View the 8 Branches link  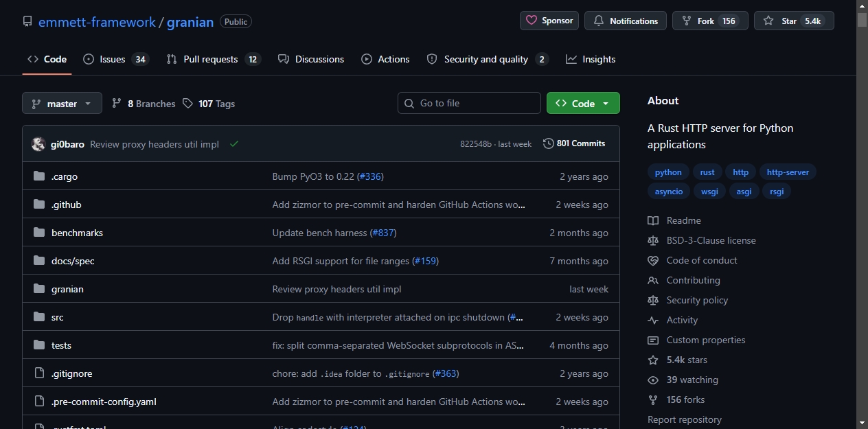[144, 104]
